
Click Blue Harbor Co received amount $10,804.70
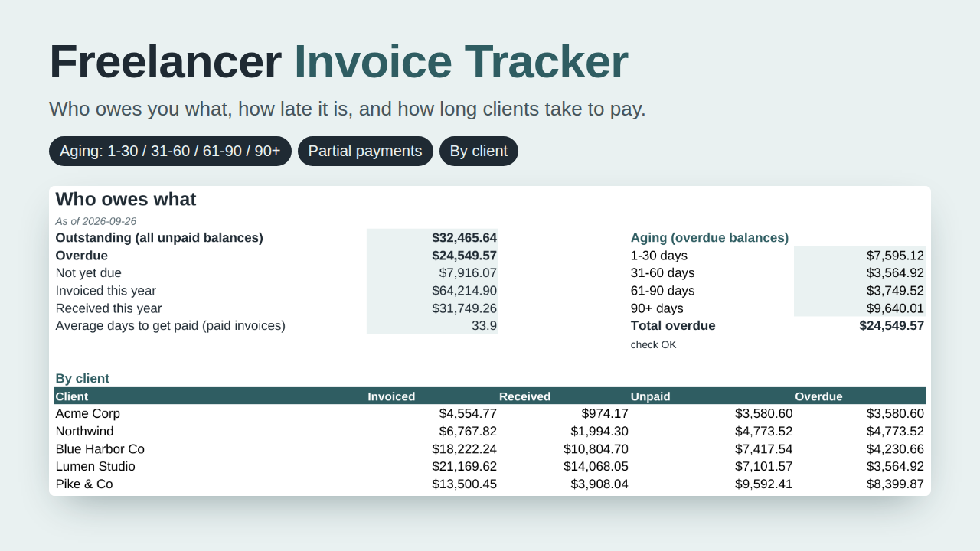[596, 449]
